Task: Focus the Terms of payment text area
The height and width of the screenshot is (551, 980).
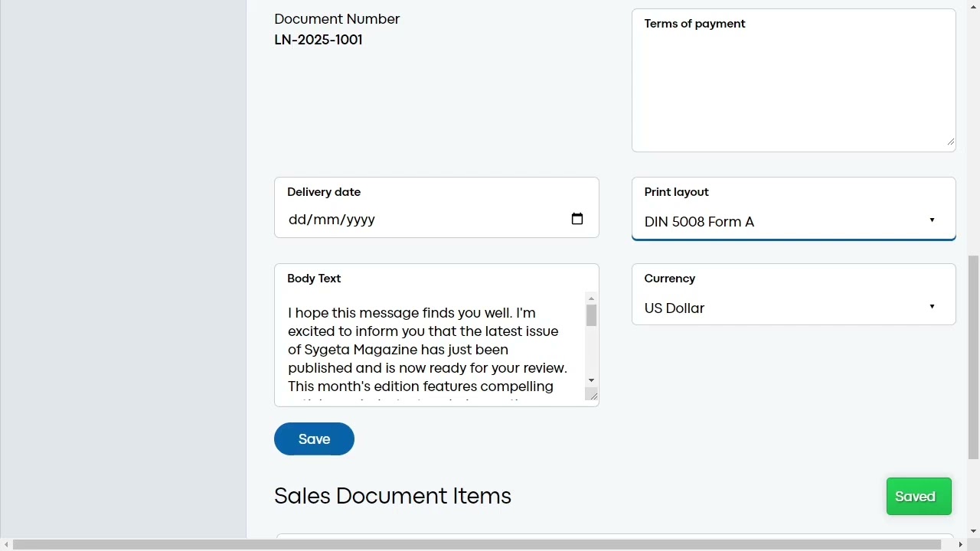Action: pos(793,88)
